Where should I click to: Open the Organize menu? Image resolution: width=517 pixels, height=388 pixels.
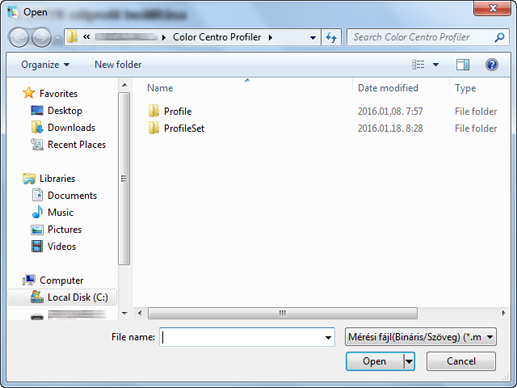coord(45,64)
